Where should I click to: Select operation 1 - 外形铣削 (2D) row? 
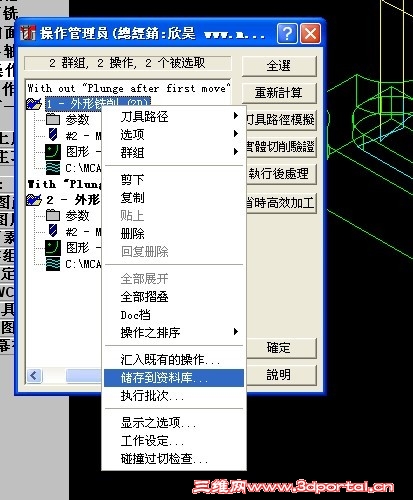(98, 104)
